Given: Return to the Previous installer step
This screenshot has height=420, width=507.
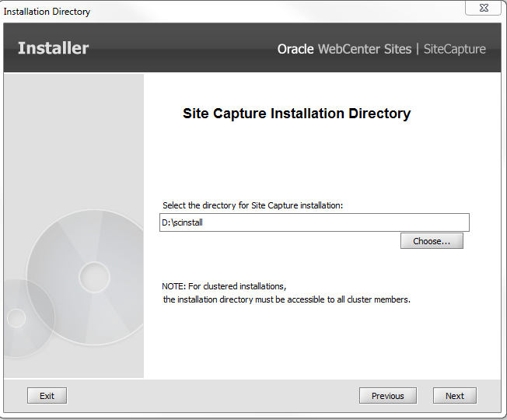Looking at the screenshot, I should 388,396.
